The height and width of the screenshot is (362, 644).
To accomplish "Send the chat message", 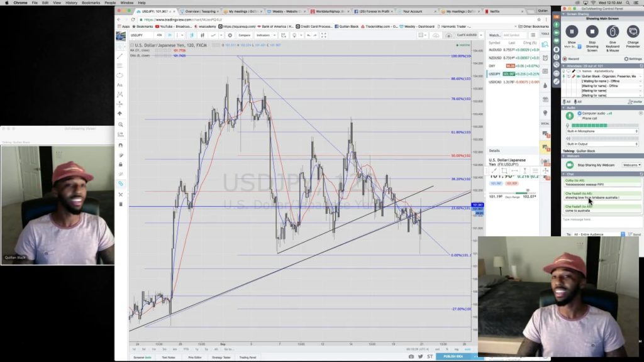I will coord(635,234).
